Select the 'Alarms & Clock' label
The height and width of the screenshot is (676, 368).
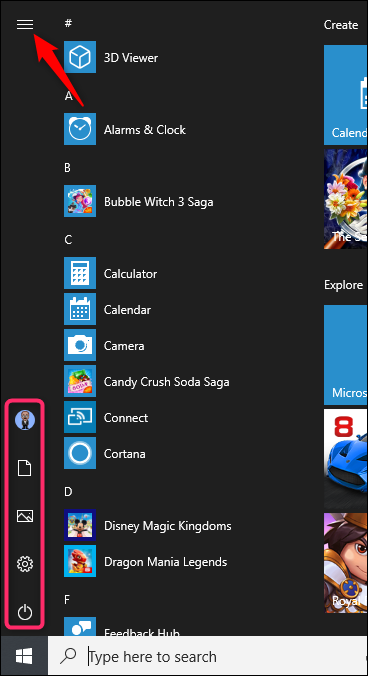point(145,130)
